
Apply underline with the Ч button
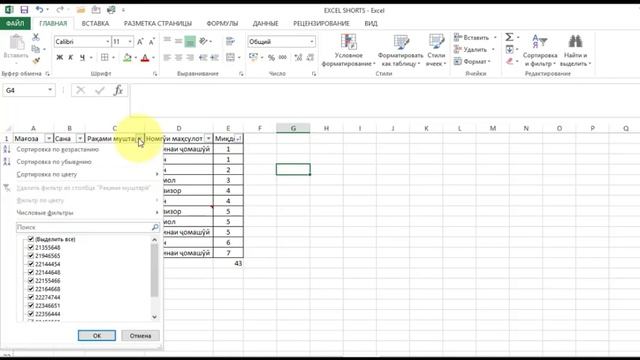pyautogui.click(x=82, y=58)
